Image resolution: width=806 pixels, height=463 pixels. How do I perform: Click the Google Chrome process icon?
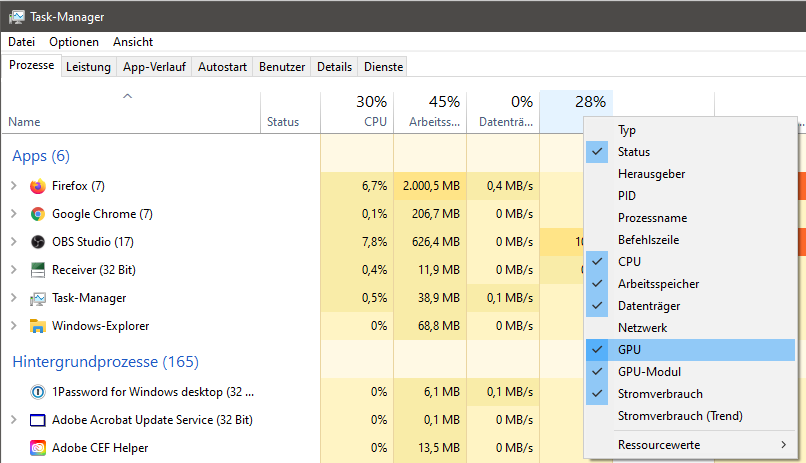click(x=38, y=214)
